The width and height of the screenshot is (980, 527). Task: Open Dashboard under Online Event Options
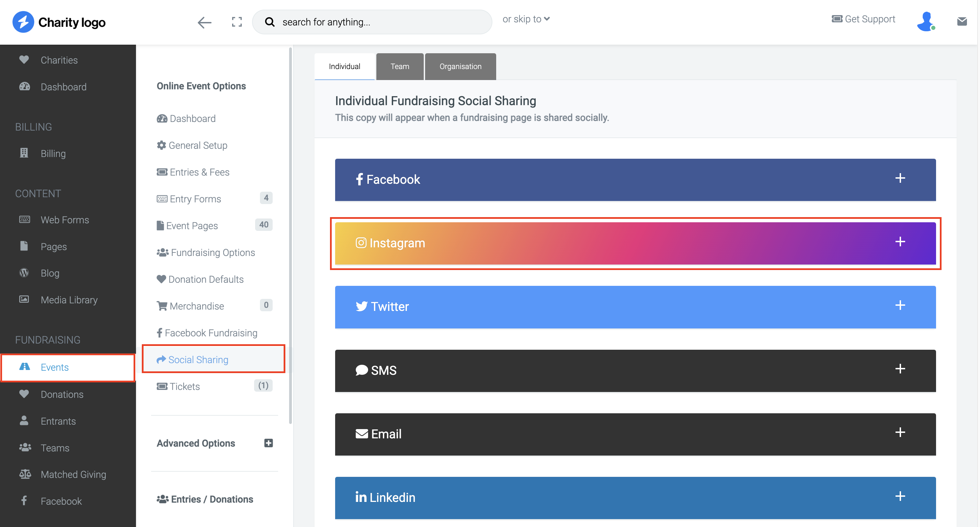tap(186, 119)
